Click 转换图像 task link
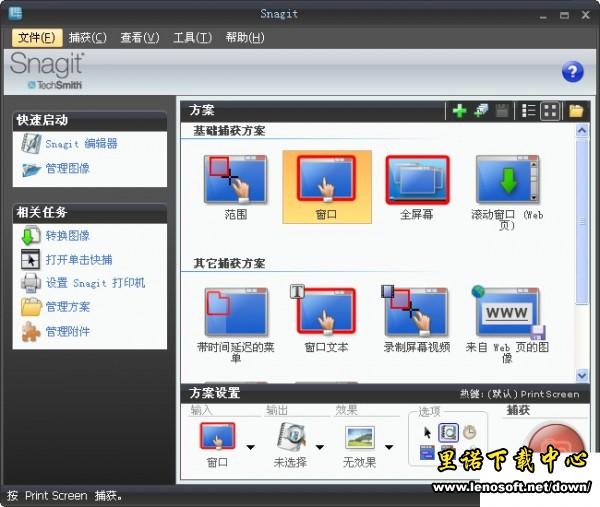 click(x=67, y=235)
